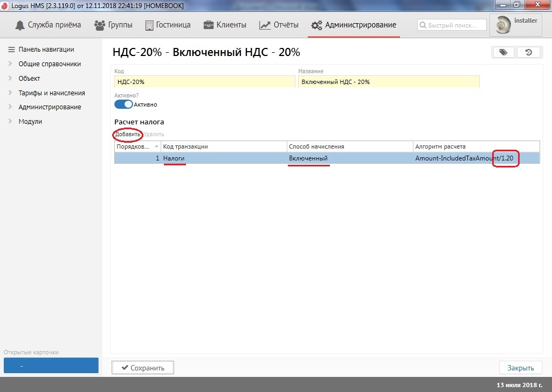
Task: Click the history revert icon button
Action: 529,52
